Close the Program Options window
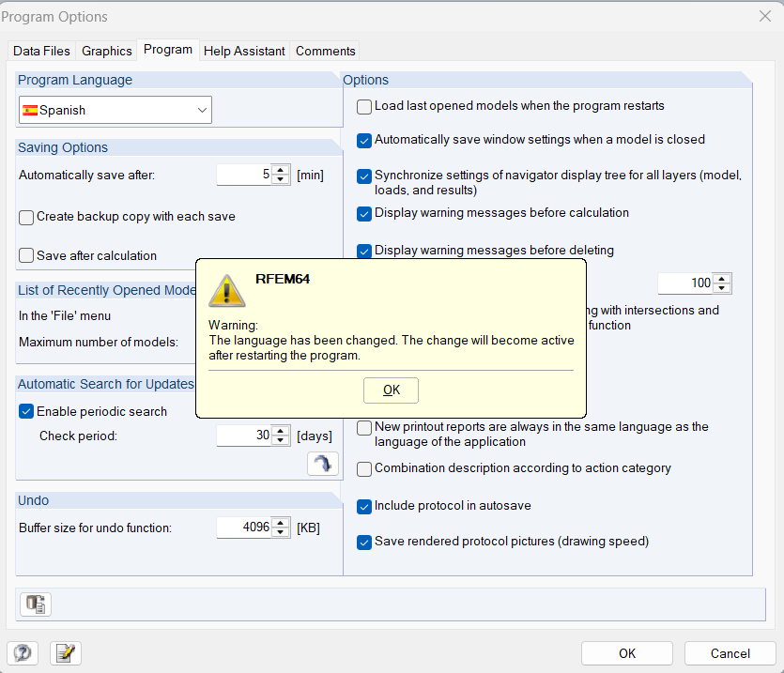Viewport: 784px width, 673px height. pos(764,16)
